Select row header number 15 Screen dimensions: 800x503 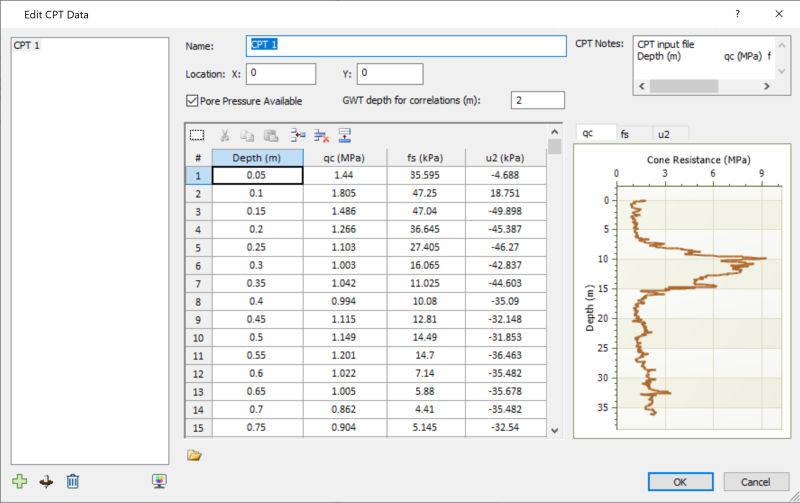[198, 428]
